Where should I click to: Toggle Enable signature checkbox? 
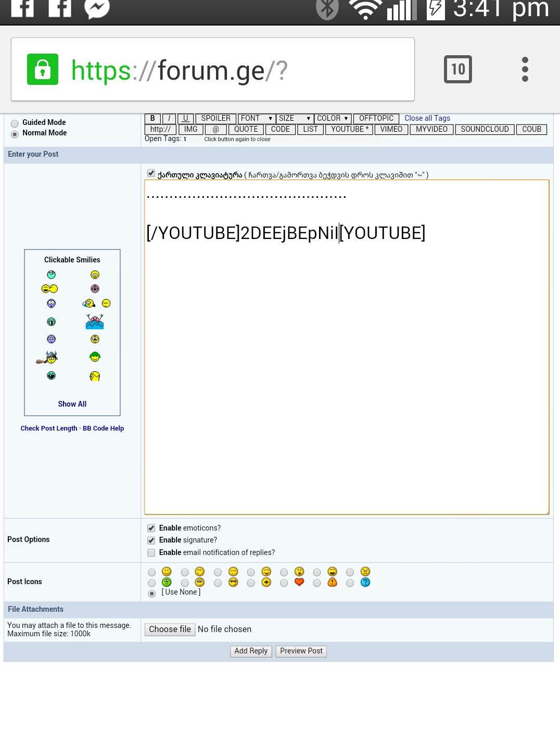151,540
